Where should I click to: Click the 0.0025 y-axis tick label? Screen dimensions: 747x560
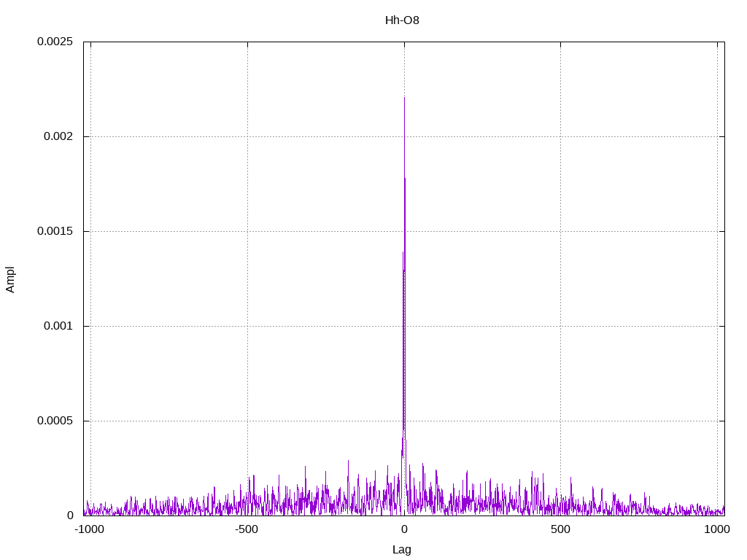[55, 42]
